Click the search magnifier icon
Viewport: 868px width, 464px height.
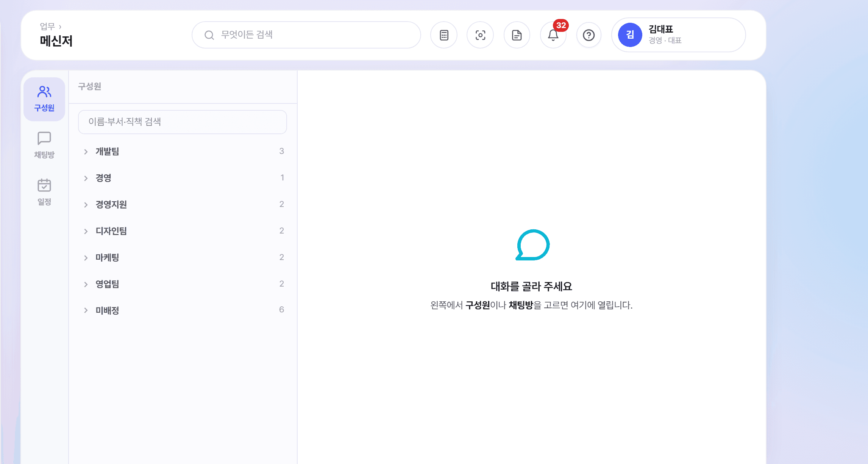click(209, 35)
